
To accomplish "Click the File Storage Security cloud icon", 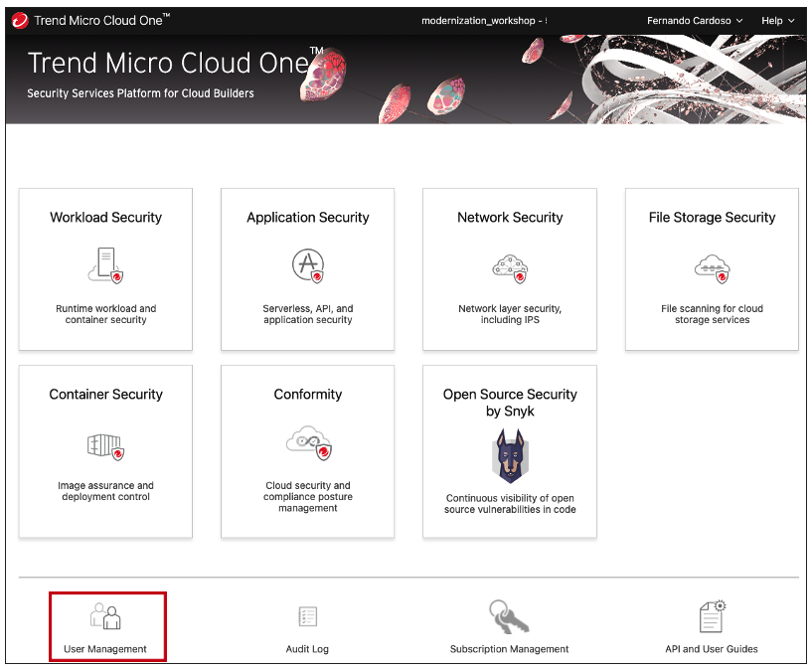I will pos(712,268).
